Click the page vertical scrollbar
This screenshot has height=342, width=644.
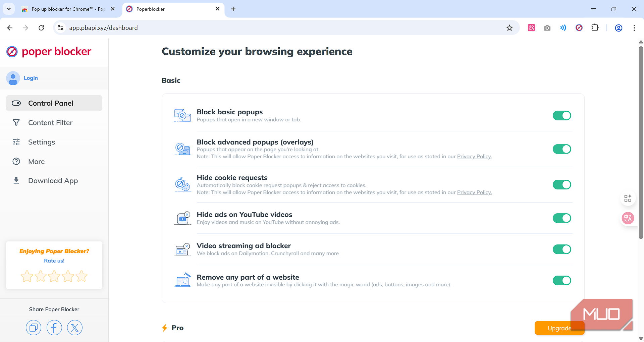pos(641,142)
